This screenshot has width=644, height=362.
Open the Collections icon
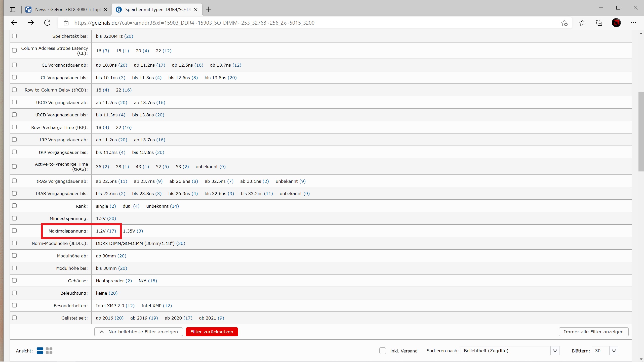click(599, 23)
